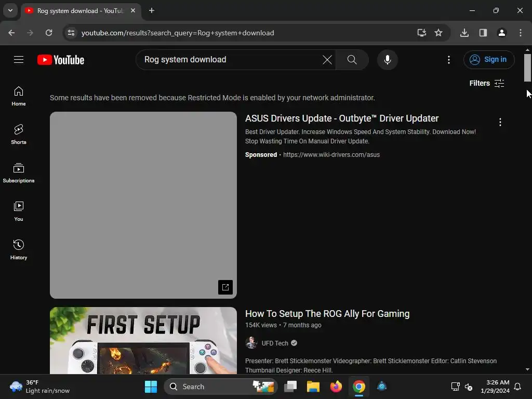
Task: Launch Firefox from the taskbar
Action: point(336,387)
